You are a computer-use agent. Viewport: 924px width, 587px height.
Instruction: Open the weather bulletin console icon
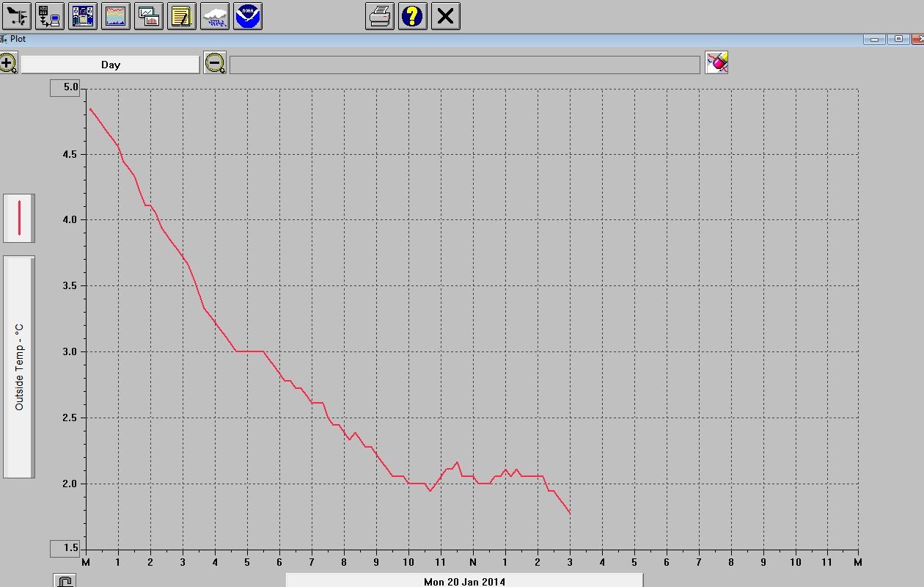coord(83,15)
